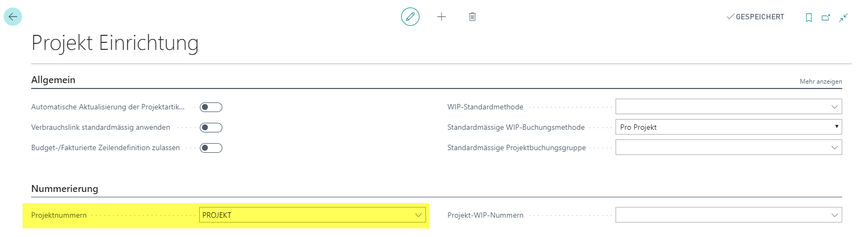Delete record using trash icon
The height and width of the screenshot is (237, 868).
pyautogui.click(x=472, y=17)
